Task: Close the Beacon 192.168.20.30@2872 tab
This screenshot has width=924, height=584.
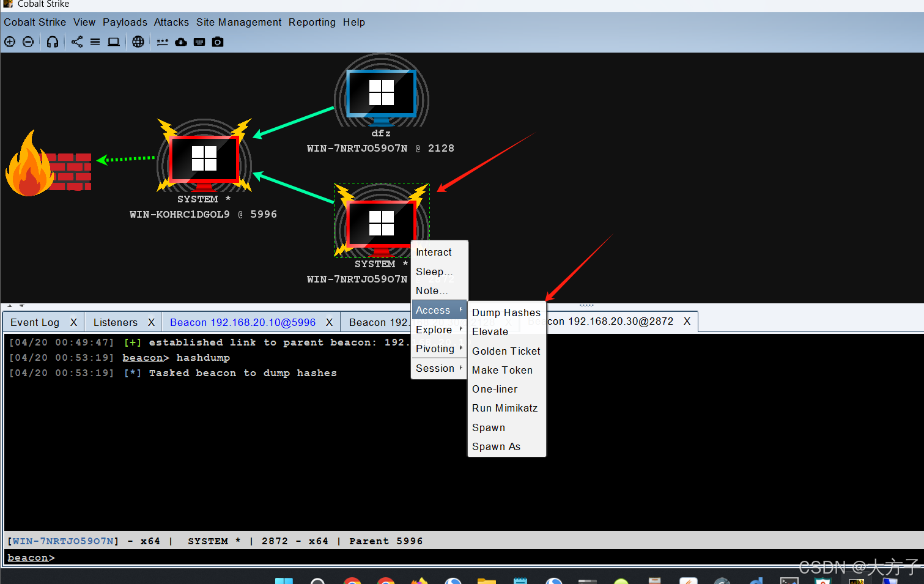Action: point(687,321)
